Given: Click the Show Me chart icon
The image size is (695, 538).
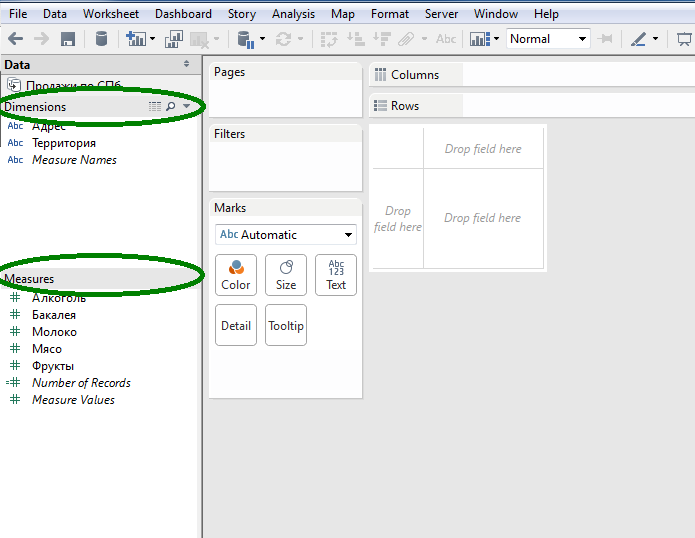Looking at the screenshot, I should click(x=480, y=39).
